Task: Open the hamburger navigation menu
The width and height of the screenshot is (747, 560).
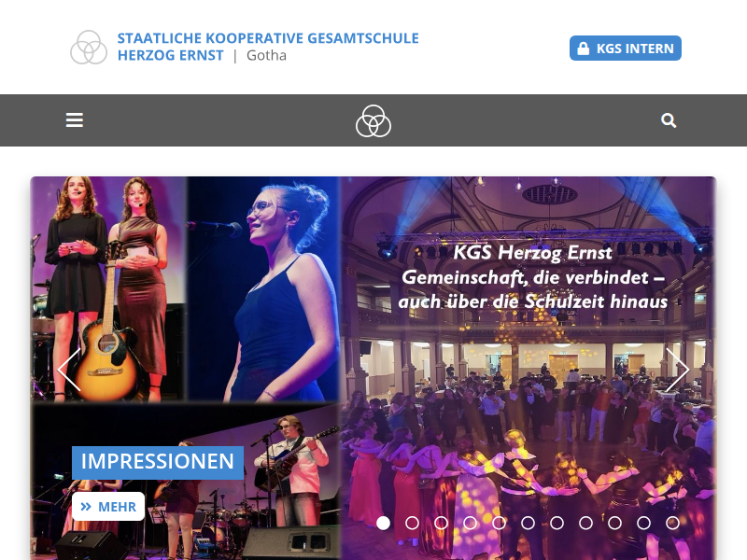Action: click(x=75, y=120)
